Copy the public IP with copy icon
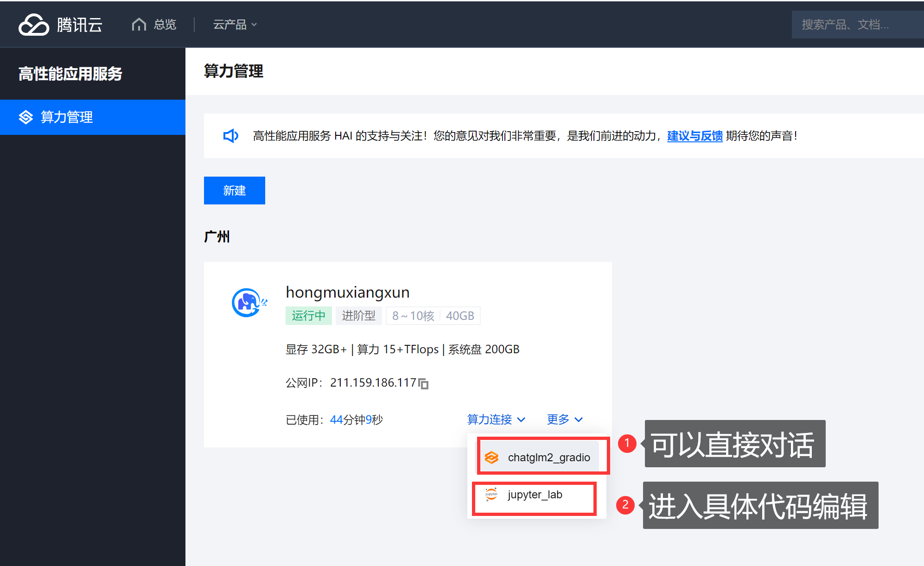Image resolution: width=924 pixels, height=566 pixels. 423,383
